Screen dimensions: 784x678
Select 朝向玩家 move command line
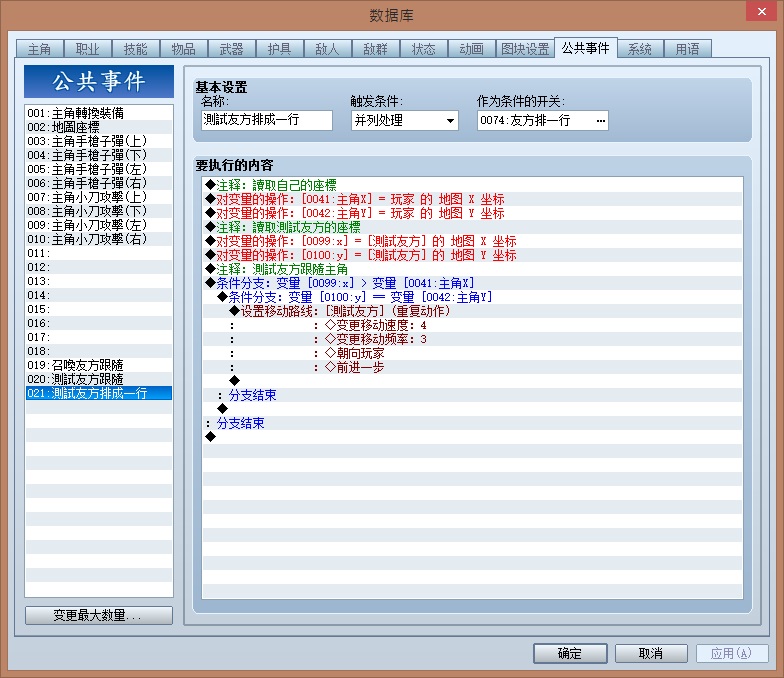click(472, 353)
